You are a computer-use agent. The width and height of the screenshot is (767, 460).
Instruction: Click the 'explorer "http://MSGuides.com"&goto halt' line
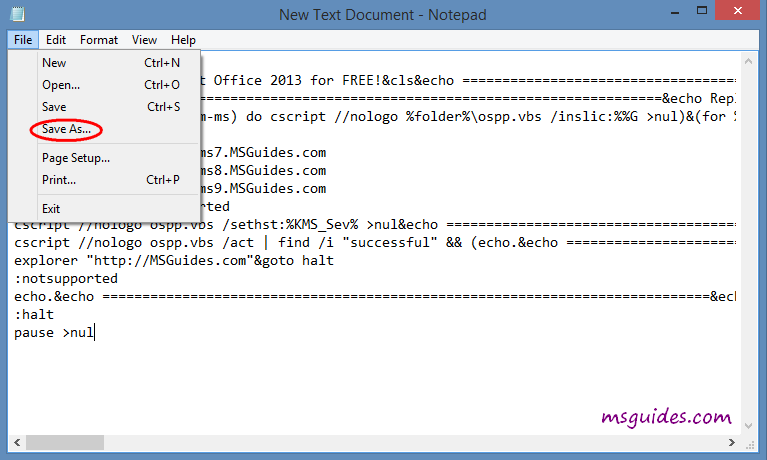click(x=174, y=260)
